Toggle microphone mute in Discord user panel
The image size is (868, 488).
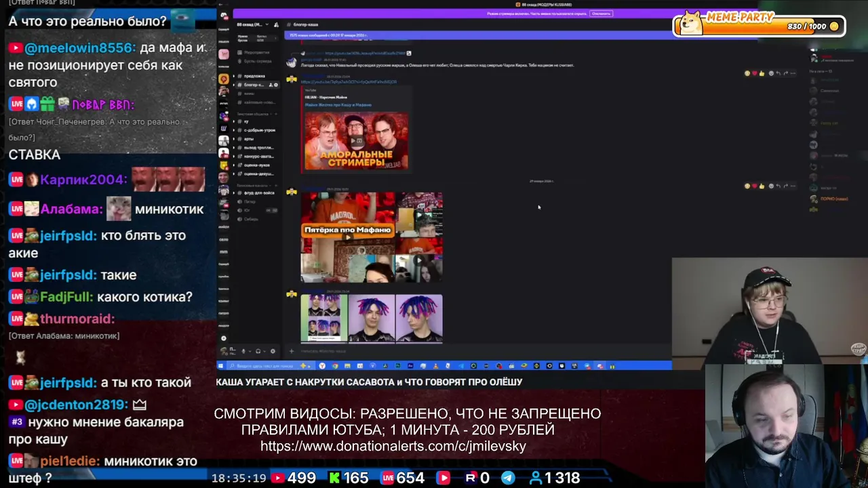pos(243,351)
